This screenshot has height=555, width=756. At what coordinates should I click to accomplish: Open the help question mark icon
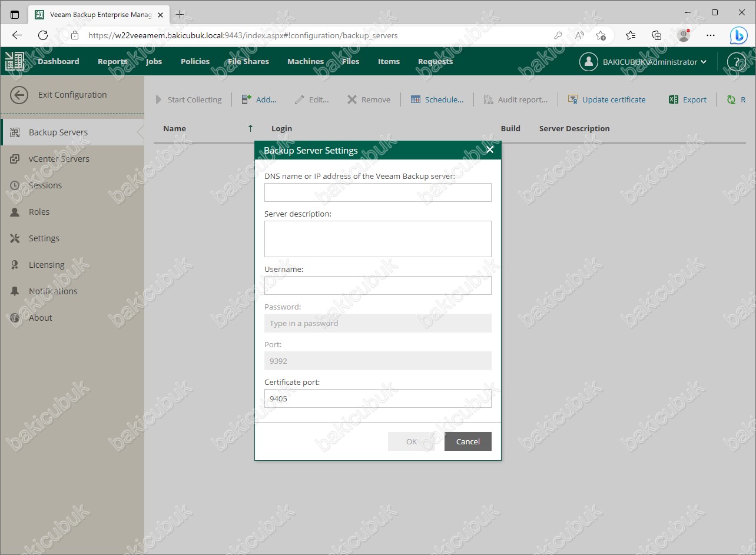click(x=736, y=62)
